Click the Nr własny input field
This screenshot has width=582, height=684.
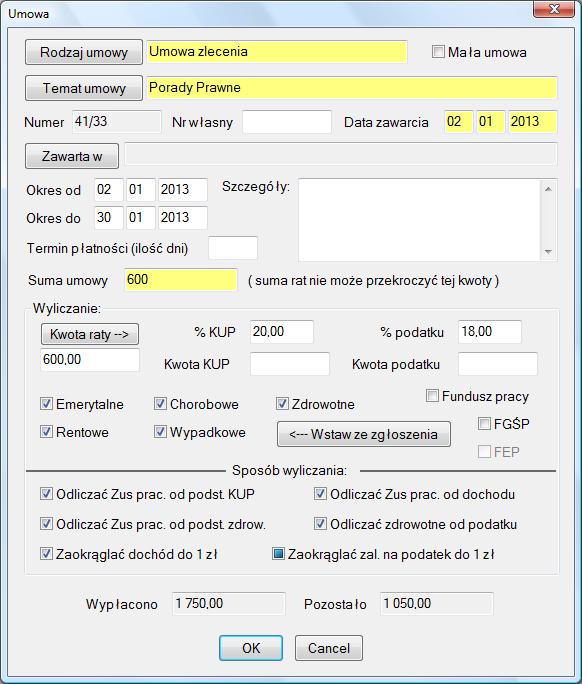pos(287,122)
